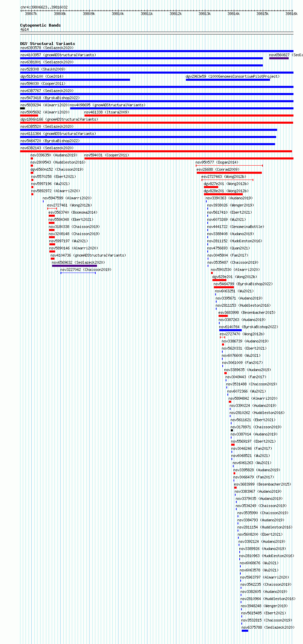This screenshot has height=644, width=303.
Task: Select nsv4098695 gnomADStructuralVariants label
Action: coord(108,105)
